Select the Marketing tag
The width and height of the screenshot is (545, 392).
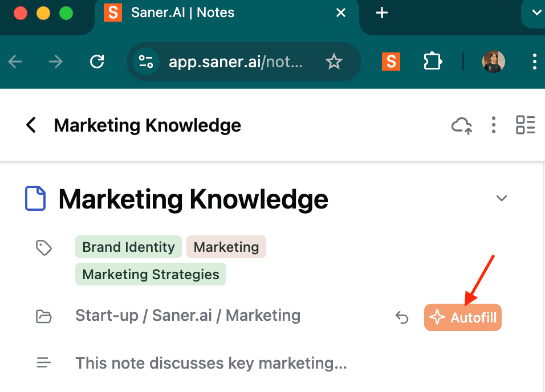(226, 247)
